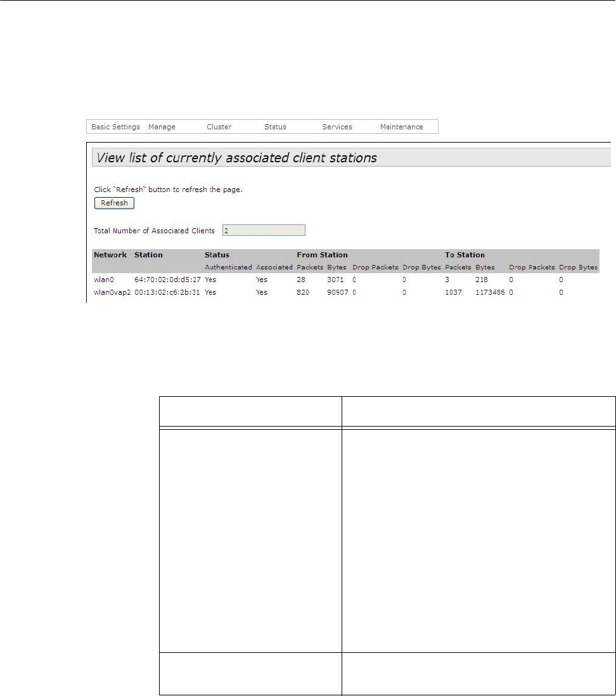Viewport: 616px width, 696px height.
Task: Click the Status column header
Action: tap(217, 255)
